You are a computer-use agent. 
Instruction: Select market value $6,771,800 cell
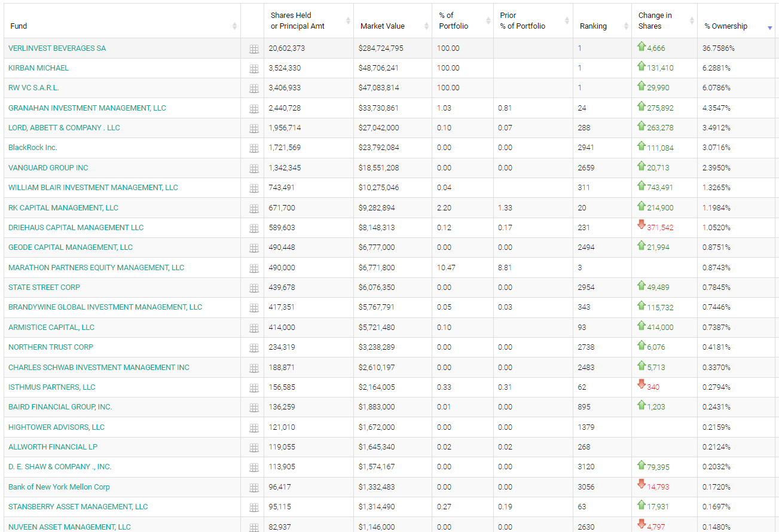click(377, 267)
